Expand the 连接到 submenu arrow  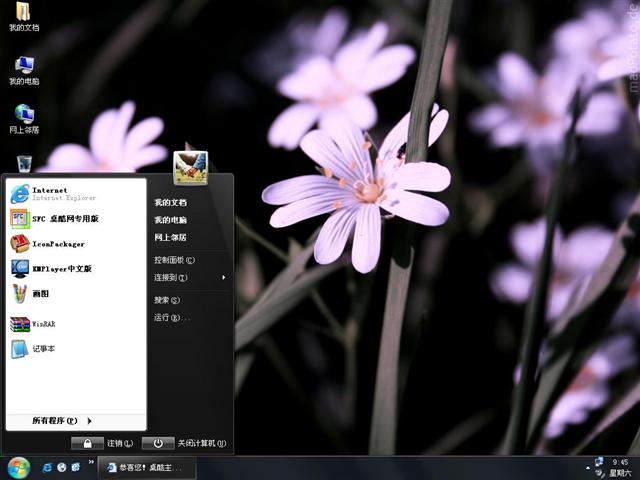(224, 278)
